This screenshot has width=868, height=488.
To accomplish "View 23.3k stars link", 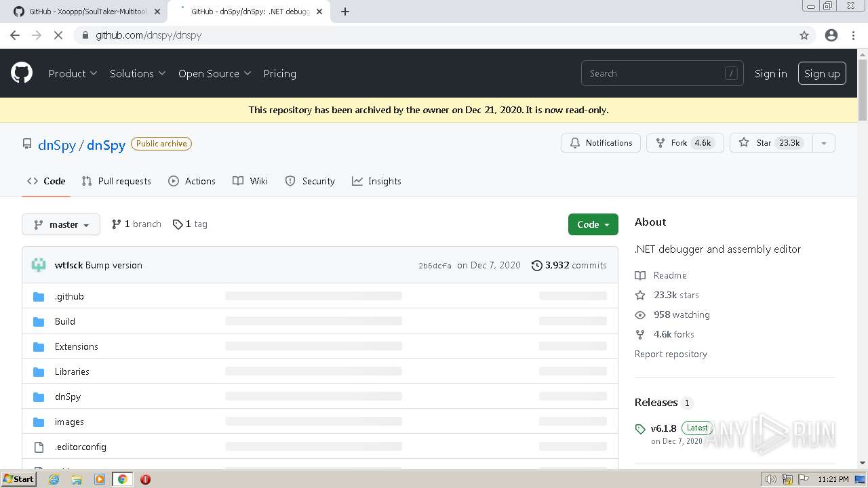I will point(667,295).
